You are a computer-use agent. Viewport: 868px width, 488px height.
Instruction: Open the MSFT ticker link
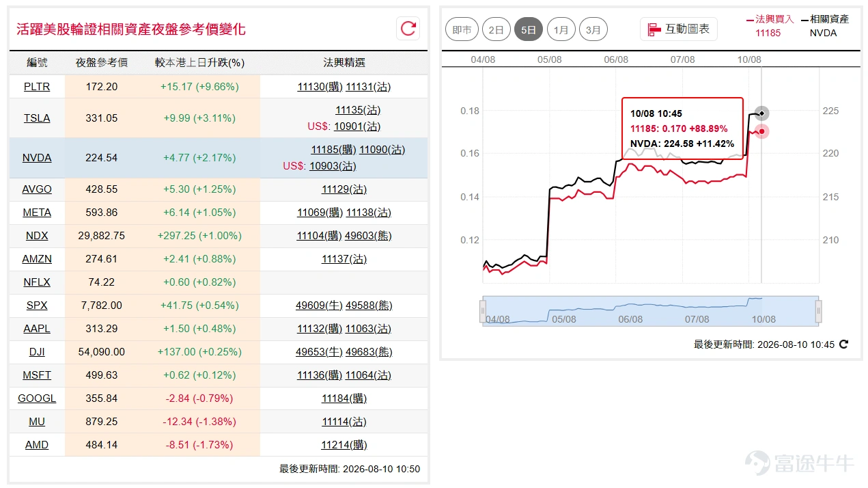click(x=37, y=375)
